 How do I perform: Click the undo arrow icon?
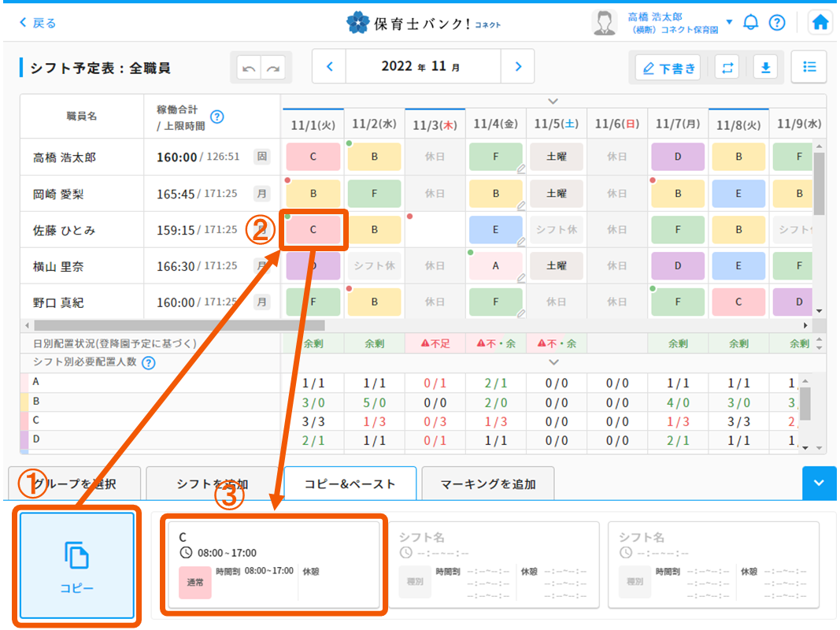point(250,68)
